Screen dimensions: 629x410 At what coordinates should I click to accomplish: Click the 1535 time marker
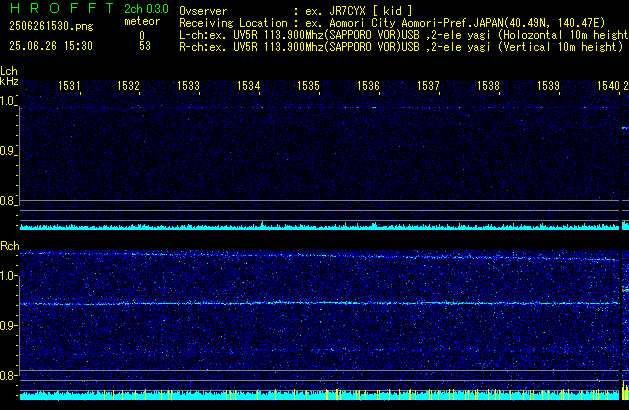[308, 86]
